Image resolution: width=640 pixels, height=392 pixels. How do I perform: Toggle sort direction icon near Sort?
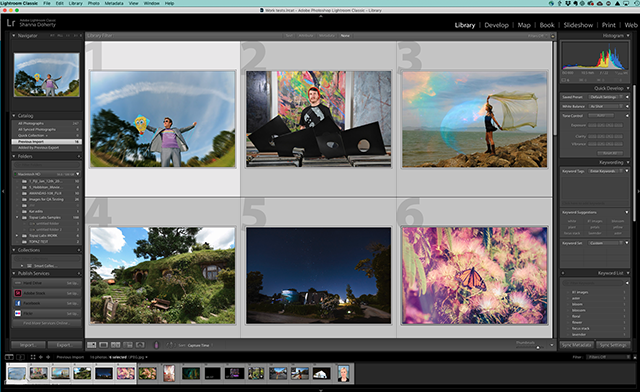tap(170, 345)
